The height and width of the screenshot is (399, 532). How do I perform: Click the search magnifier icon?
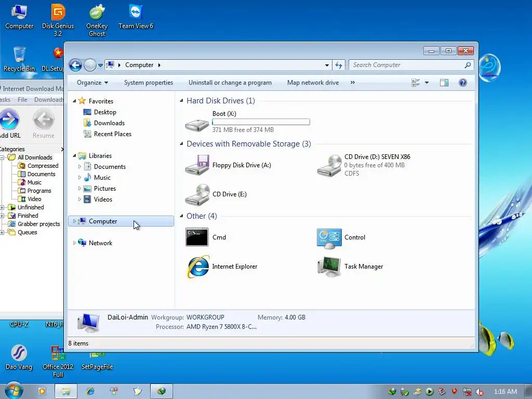[468, 65]
